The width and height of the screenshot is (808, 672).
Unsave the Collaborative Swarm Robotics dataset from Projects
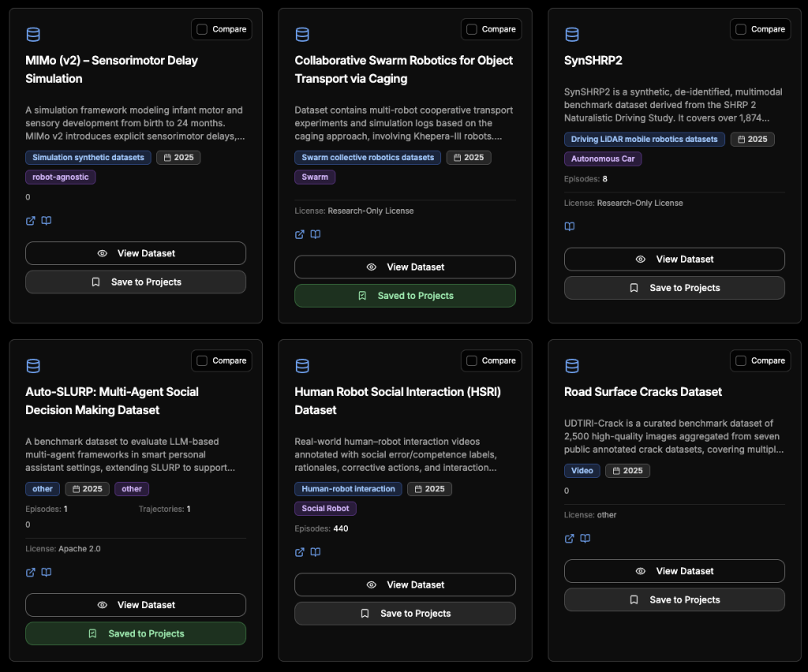point(405,296)
